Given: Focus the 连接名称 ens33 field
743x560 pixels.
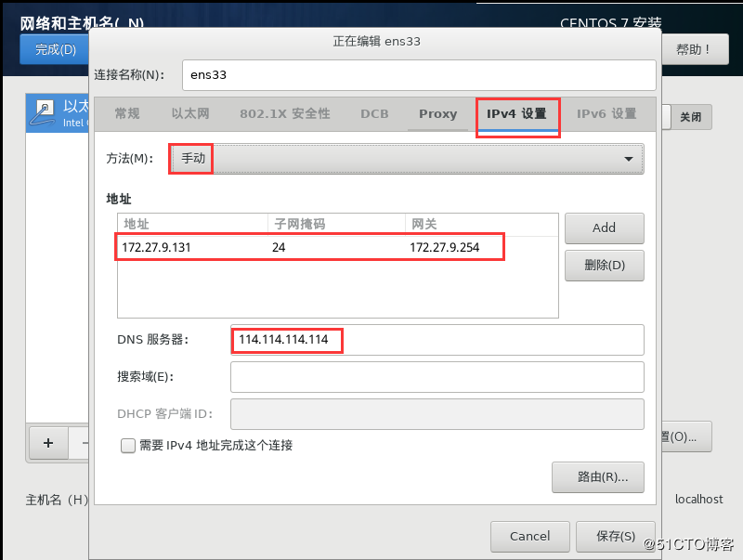Looking at the screenshot, I should pos(419,75).
